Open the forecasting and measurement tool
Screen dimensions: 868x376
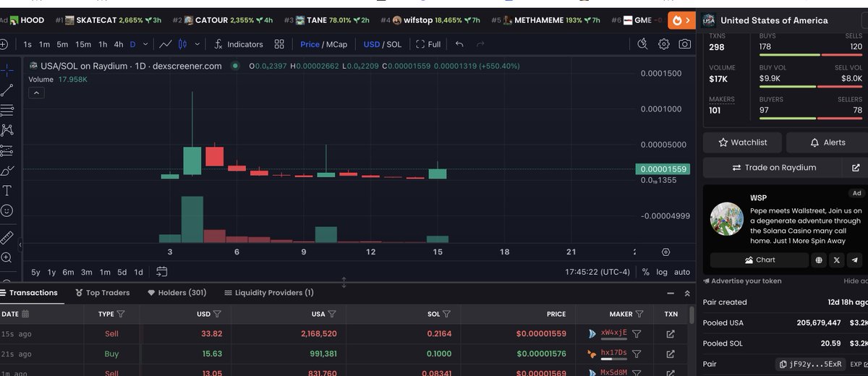tap(7, 151)
